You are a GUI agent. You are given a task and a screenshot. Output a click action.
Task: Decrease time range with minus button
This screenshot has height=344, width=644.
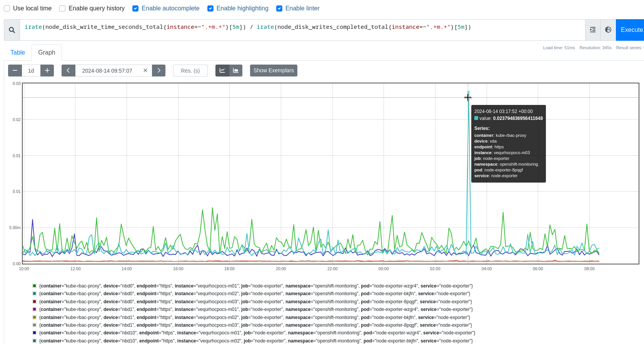(15, 70)
